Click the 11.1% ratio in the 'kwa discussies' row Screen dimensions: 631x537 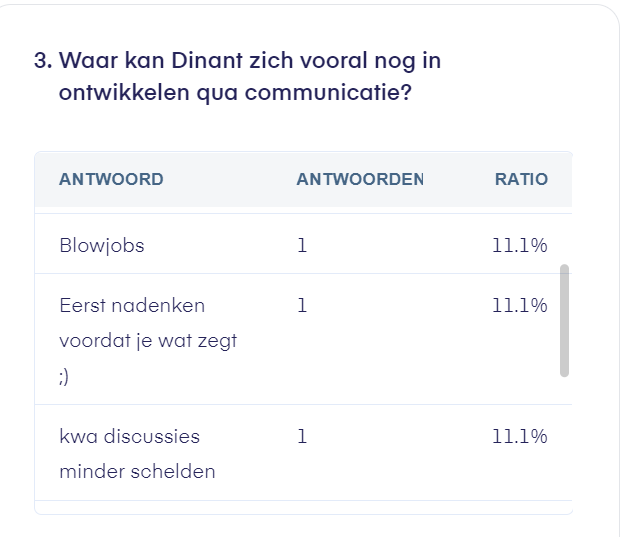click(519, 436)
